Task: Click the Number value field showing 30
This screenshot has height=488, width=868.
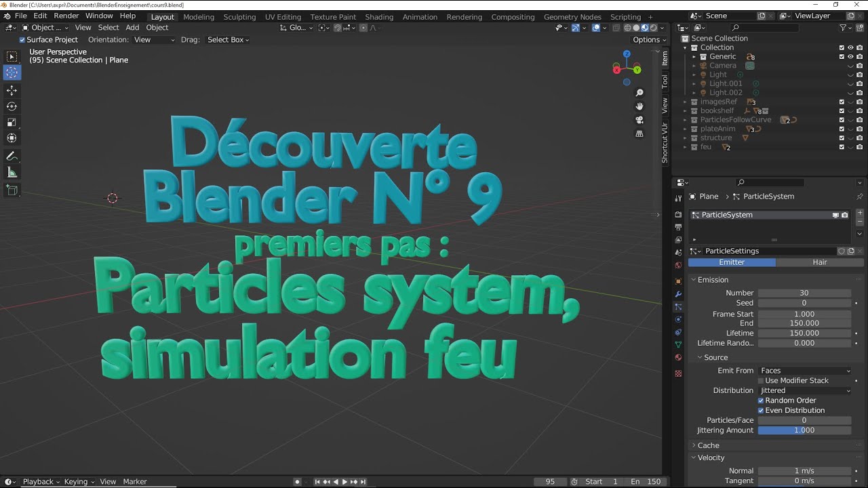Action: [x=805, y=293]
